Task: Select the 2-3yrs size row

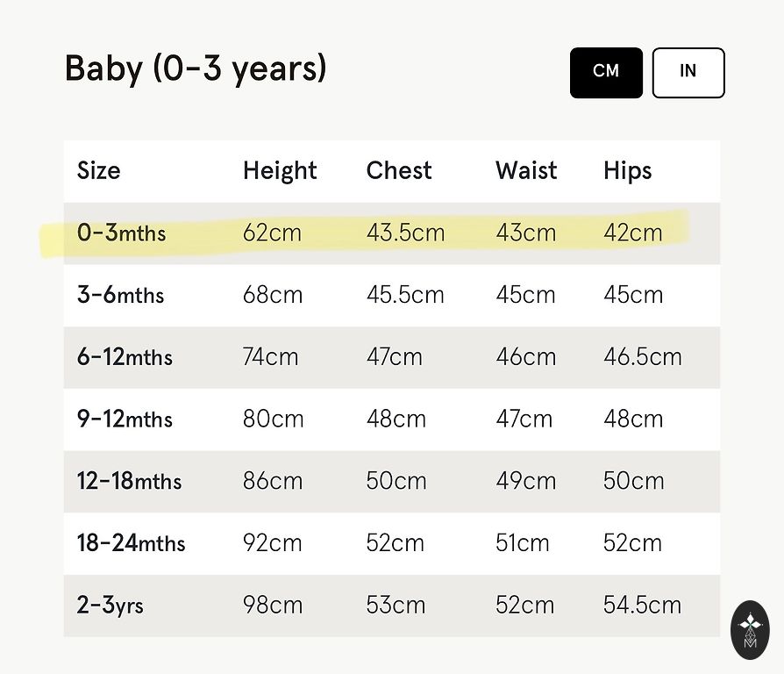Action: point(110,606)
